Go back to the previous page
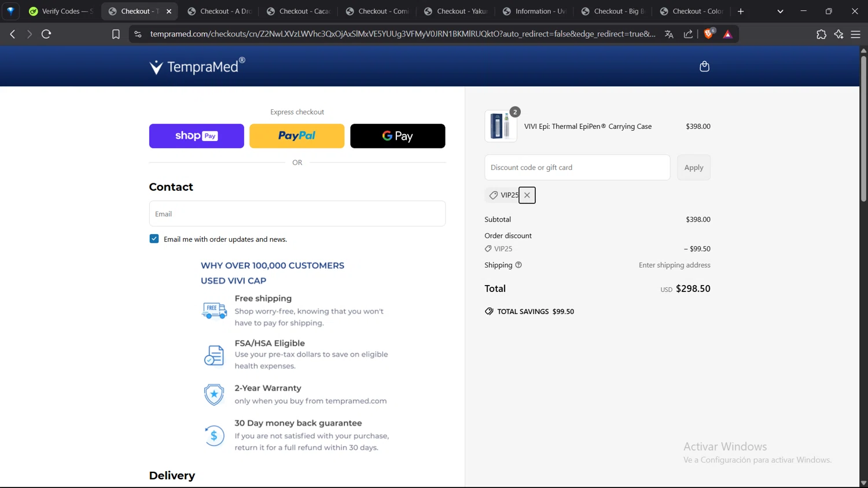 pyautogui.click(x=13, y=34)
